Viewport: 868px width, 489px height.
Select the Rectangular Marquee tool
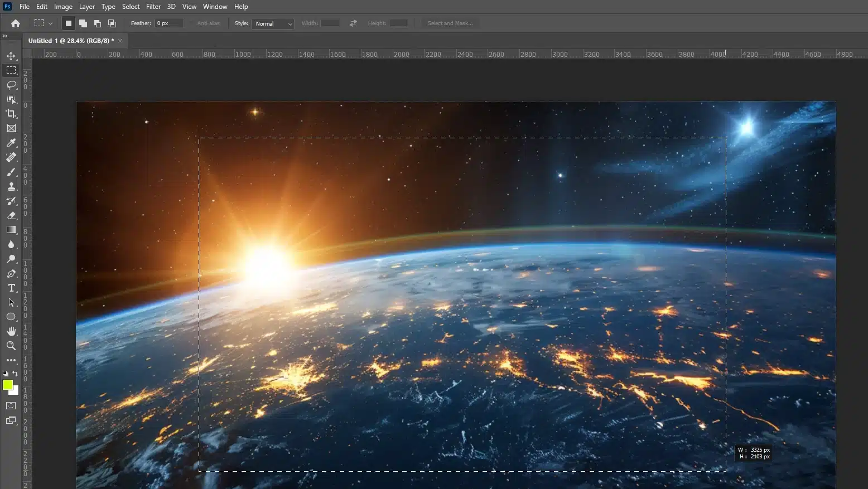(x=11, y=70)
